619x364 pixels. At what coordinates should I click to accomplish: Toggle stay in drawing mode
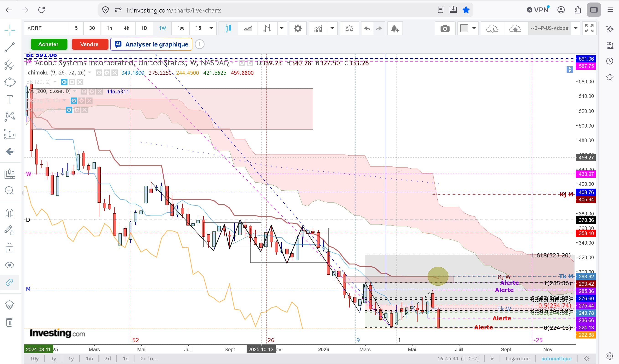pos(10,230)
